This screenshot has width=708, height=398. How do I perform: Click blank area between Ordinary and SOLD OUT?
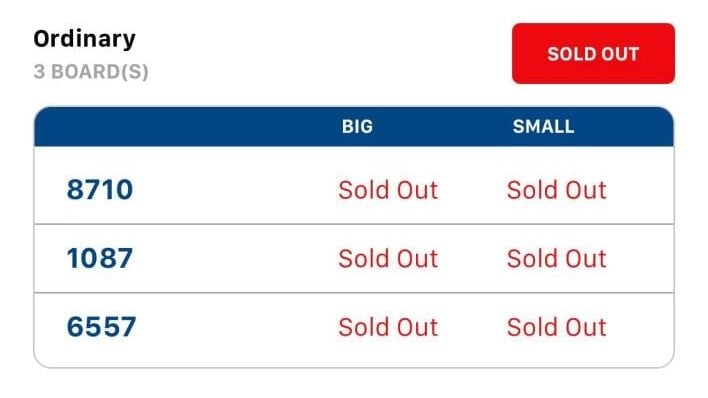pyautogui.click(x=323, y=54)
